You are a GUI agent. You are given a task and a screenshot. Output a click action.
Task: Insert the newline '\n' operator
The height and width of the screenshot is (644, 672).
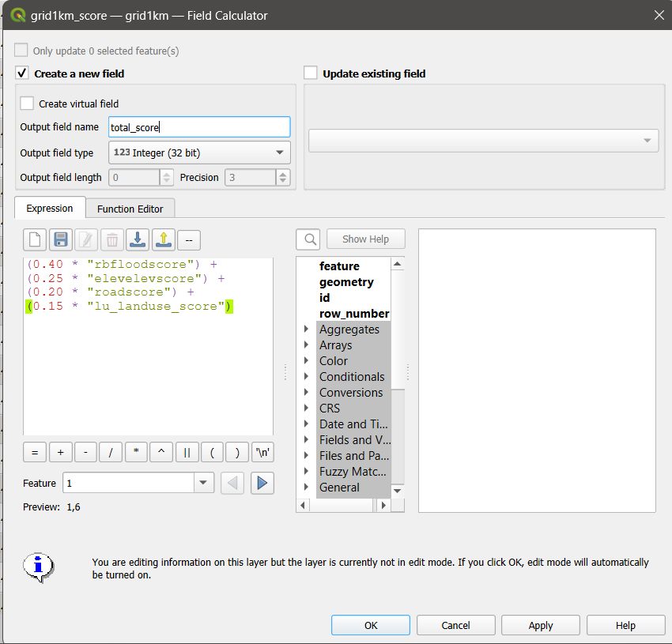pos(262,452)
